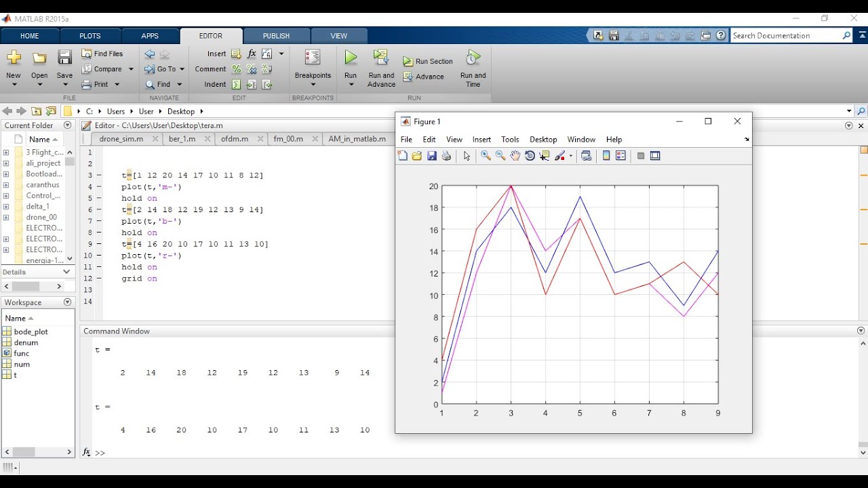Open Insert menu in Figure 1

482,140
